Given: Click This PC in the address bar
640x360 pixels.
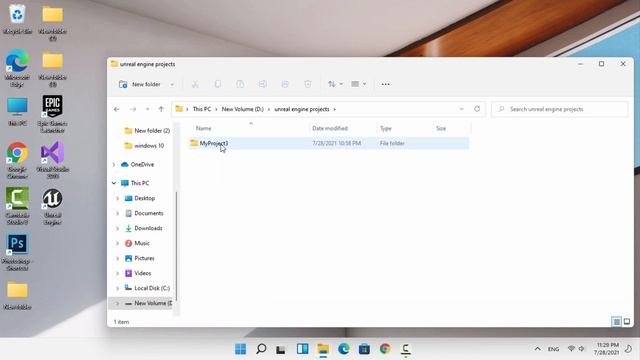Looking at the screenshot, I should 202,109.
